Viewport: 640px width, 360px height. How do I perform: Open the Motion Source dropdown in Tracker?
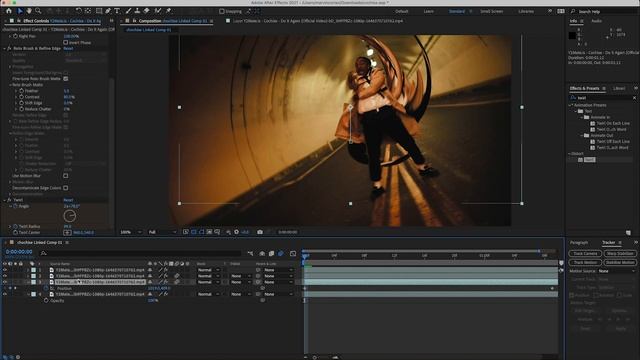[616, 271]
